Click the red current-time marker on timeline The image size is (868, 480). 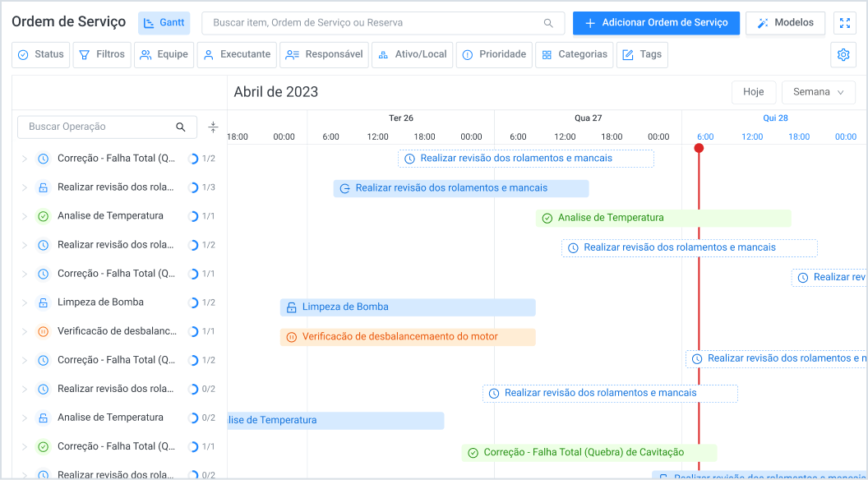pos(699,149)
